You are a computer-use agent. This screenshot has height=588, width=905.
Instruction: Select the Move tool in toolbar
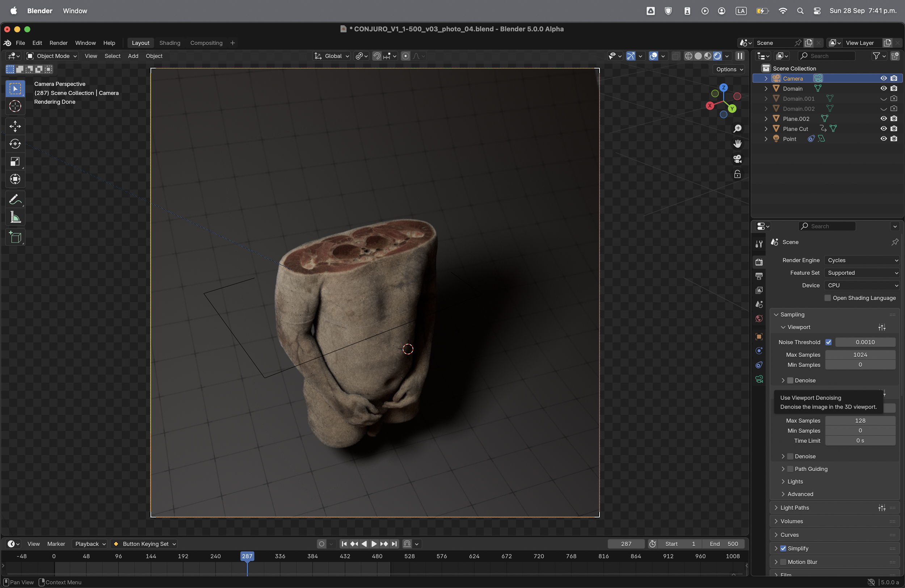[15, 126]
